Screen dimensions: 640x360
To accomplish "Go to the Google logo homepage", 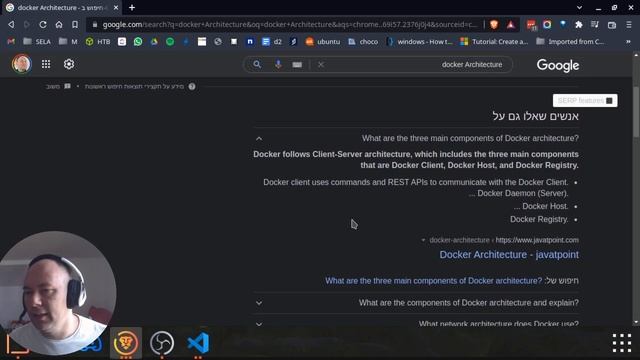I will [558, 65].
